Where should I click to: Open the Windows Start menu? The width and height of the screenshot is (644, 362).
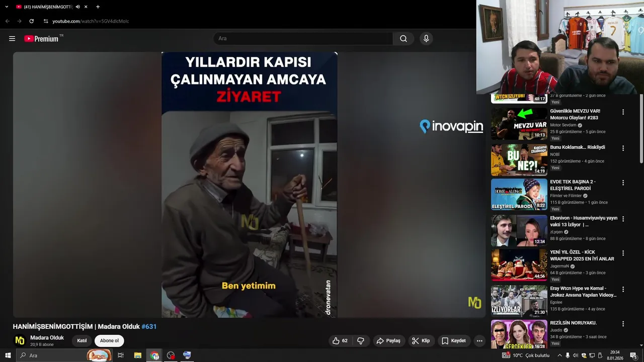8,355
